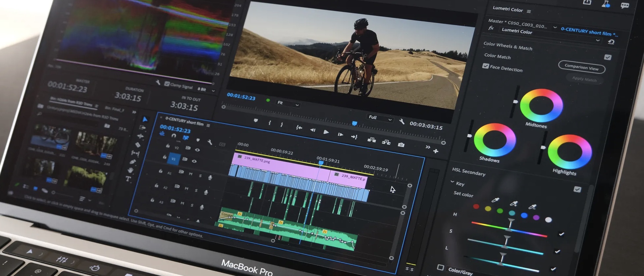Image resolution: width=644 pixels, height=276 pixels.
Task: Toggle V1 track output eye icon
Action: tap(194, 161)
